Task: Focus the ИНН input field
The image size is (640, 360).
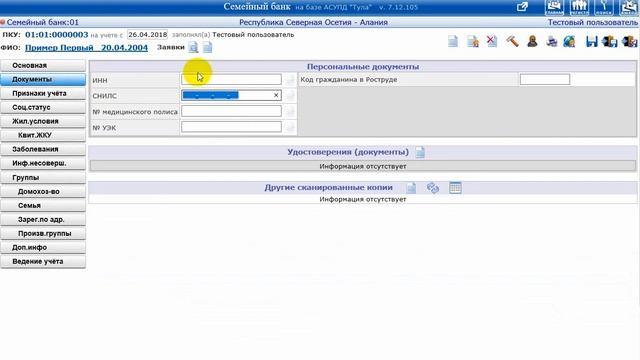Action: (231, 79)
